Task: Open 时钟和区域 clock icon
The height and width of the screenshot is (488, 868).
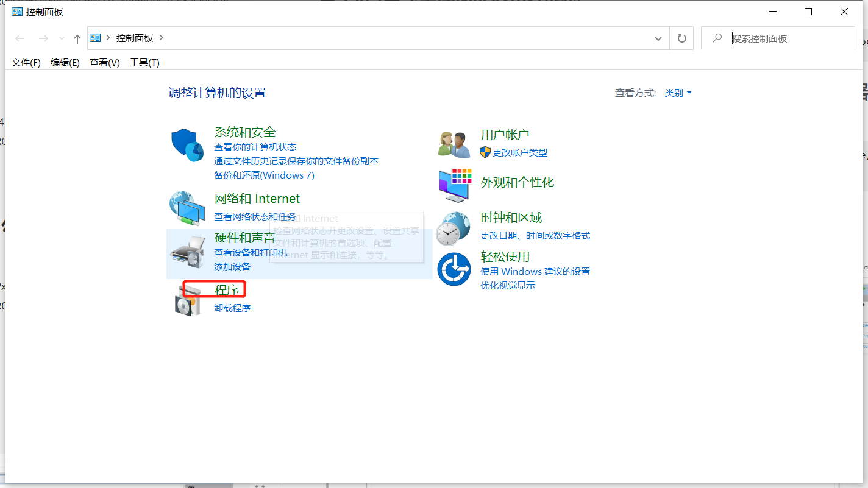Action: (x=454, y=228)
